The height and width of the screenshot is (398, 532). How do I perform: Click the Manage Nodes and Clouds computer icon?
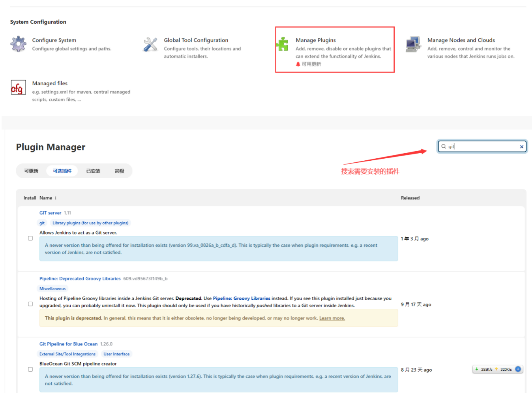(x=413, y=44)
